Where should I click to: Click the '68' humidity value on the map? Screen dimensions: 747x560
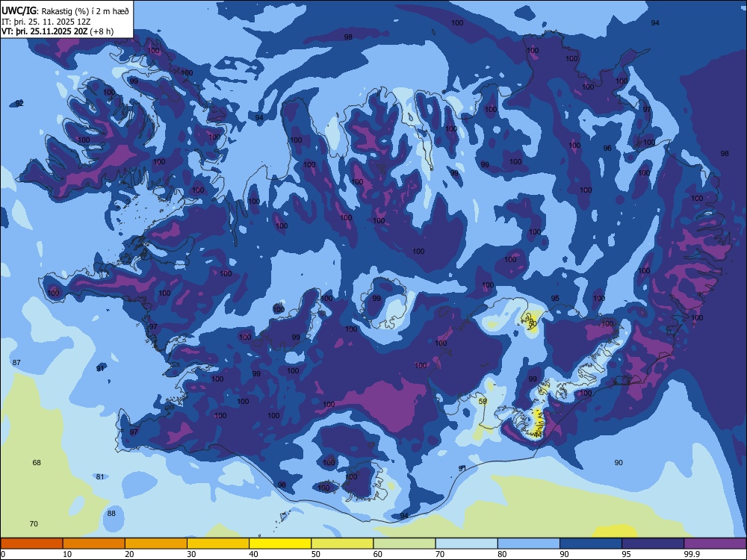tap(37, 462)
